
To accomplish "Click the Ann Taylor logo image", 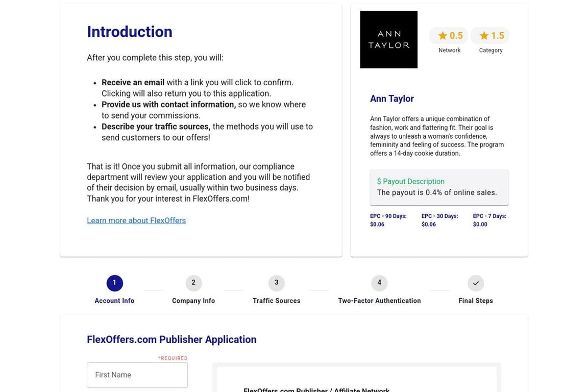I will click(x=388, y=39).
